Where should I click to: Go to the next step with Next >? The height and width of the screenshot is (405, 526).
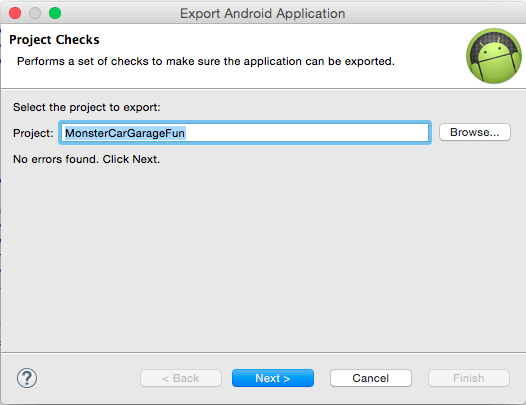[x=273, y=378]
